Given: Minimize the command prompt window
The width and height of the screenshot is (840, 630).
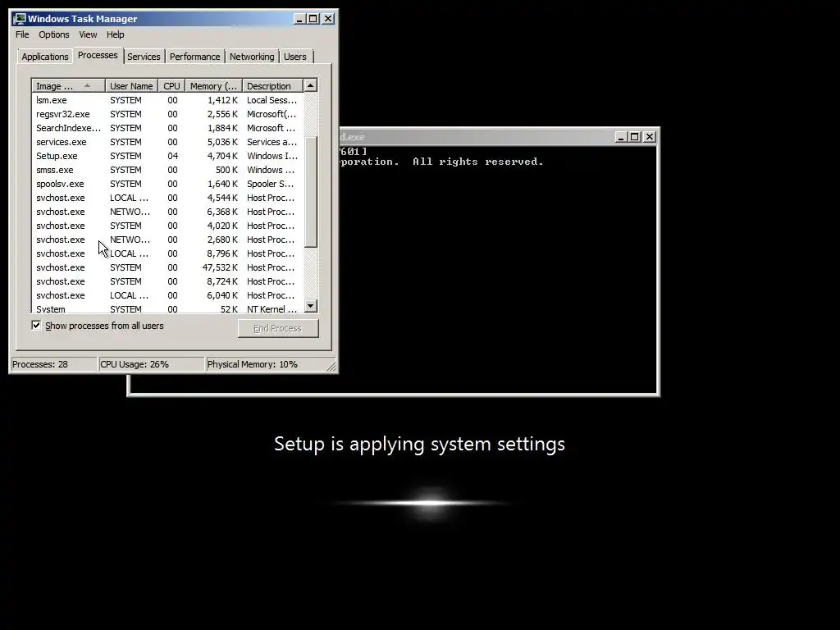Looking at the screenshot, I should [x=620, y=137].
